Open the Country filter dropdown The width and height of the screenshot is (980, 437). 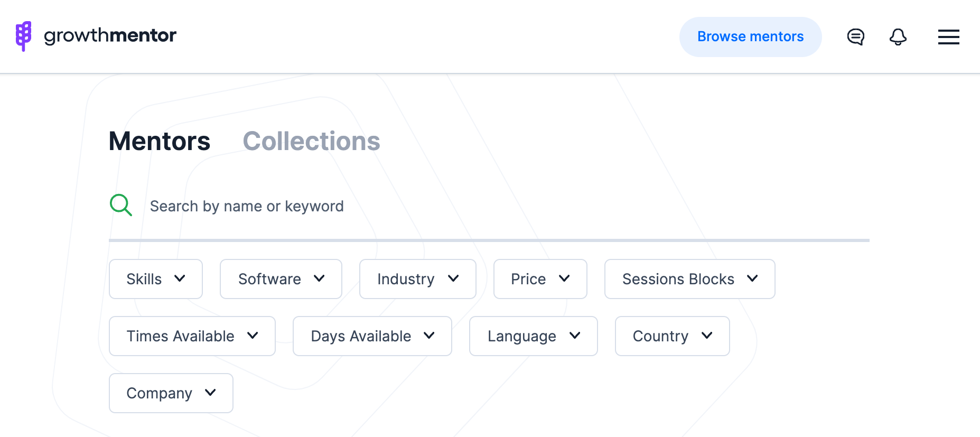pyautogui.click(x=673, y=336)
